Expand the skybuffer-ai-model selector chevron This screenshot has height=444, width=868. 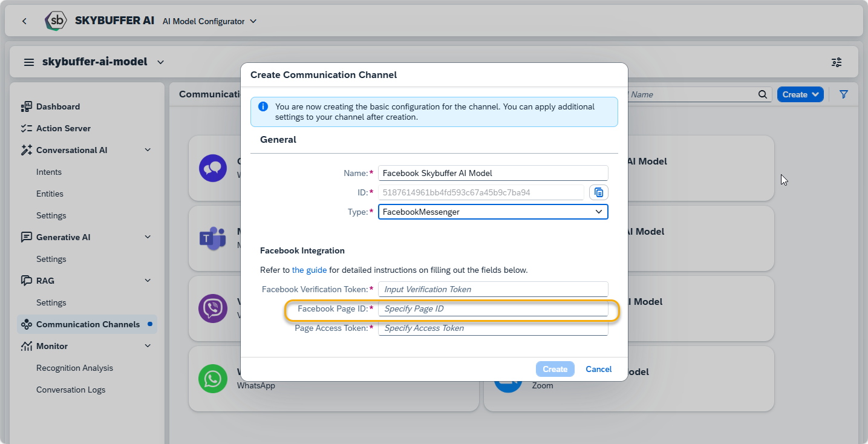point(160,62)
